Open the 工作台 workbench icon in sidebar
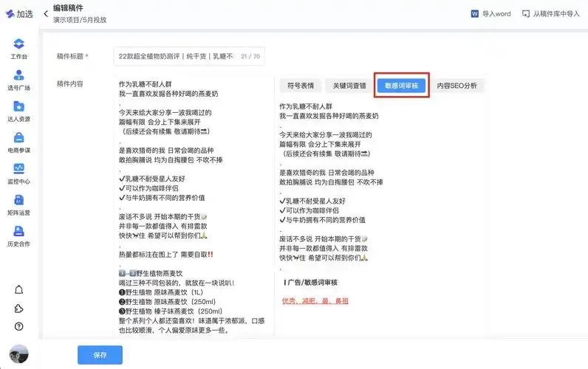588x369 pixels. tap(19, 45)
